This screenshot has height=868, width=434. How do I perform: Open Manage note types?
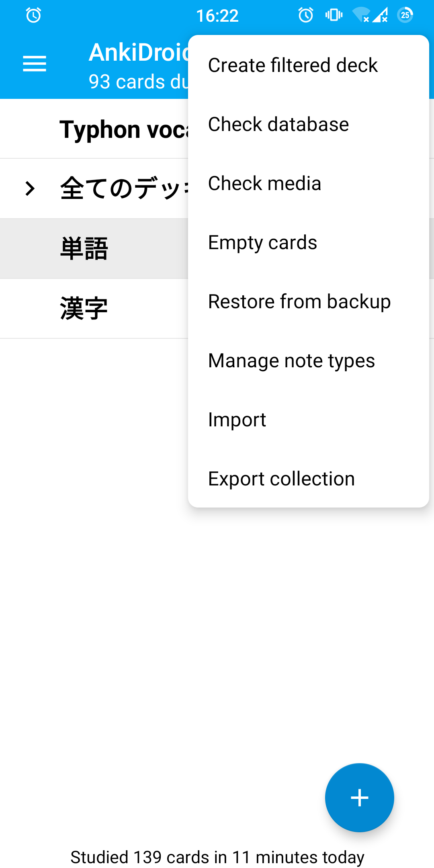[x=308, y=360]
